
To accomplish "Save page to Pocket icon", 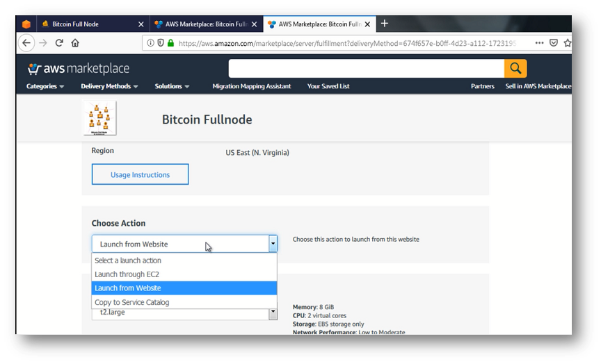I will (x=554, y=43).
